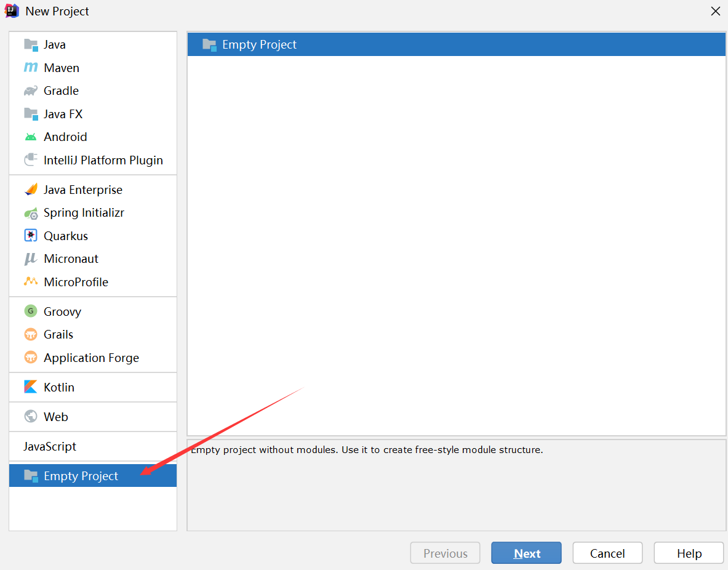Click the MicroProfile orange icon
Viewport: 728px width, 570px height.
click(31, 281)
